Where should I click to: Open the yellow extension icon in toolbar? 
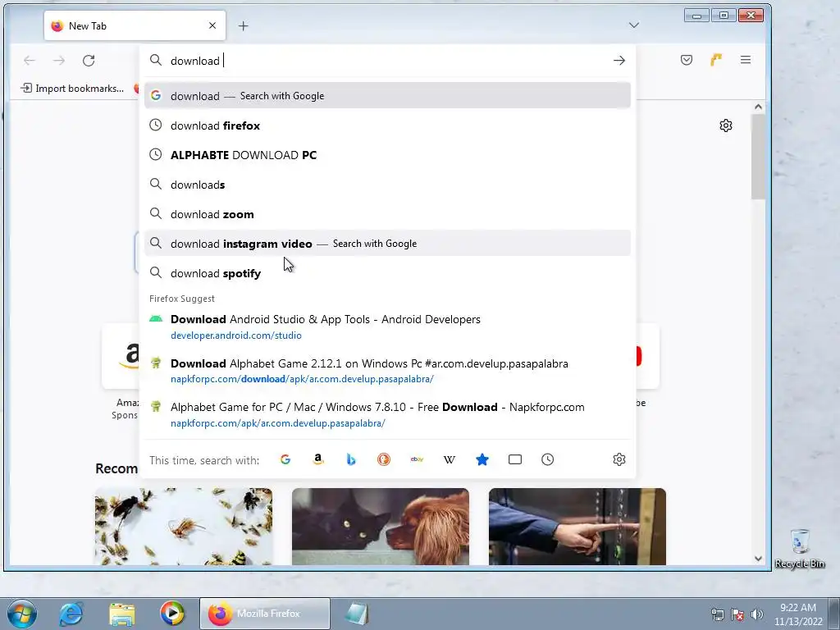[x=716, y=60]
